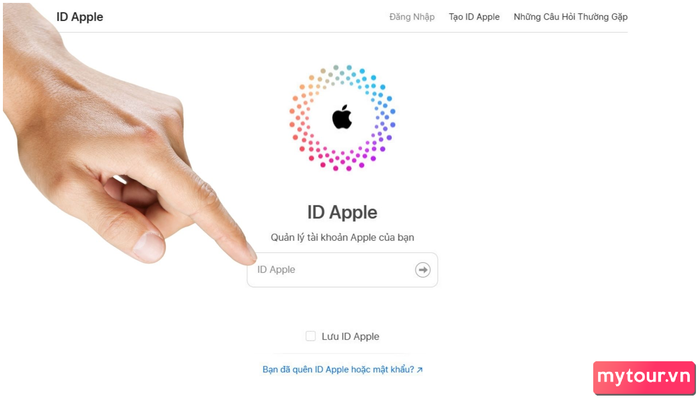Screen dimensions: 700x401
Task: Click the arrow submit icon in the ID field
Action: pos(422,270)
